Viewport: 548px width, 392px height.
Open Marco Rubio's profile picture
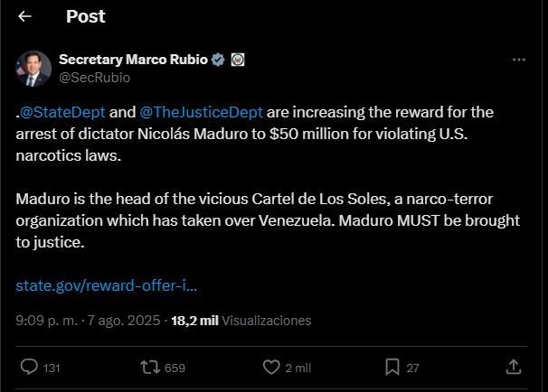[x=33, y=69]
